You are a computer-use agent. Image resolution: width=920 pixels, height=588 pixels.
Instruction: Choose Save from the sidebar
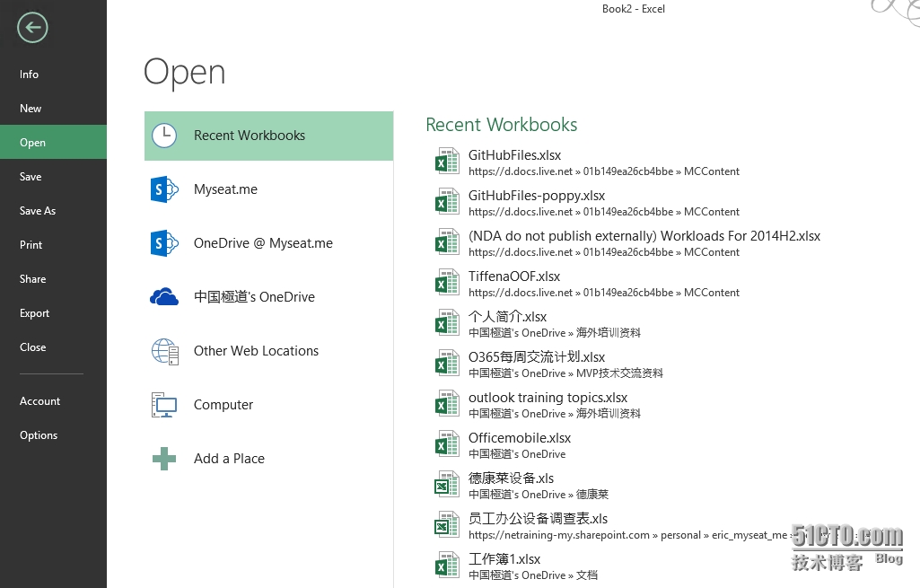coord(53,177)
